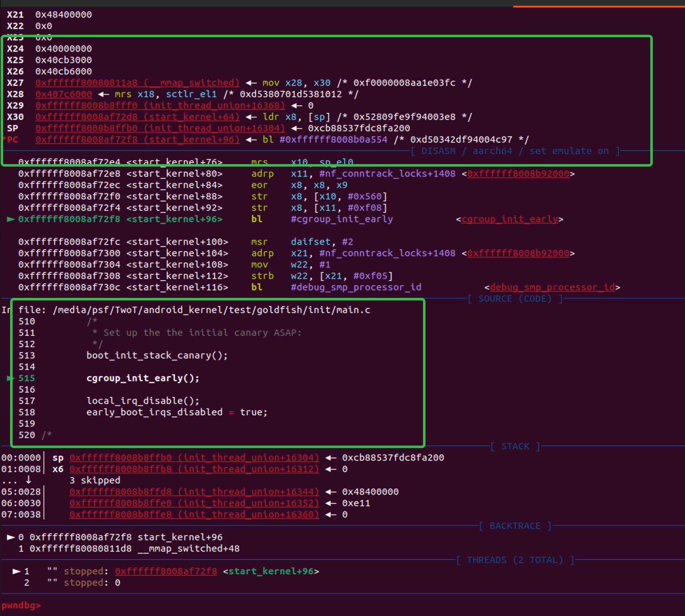The height and width of the screenshot is (616, 685).
Task: Click the pwndbg prompt input
Action: tap(21, 605)
